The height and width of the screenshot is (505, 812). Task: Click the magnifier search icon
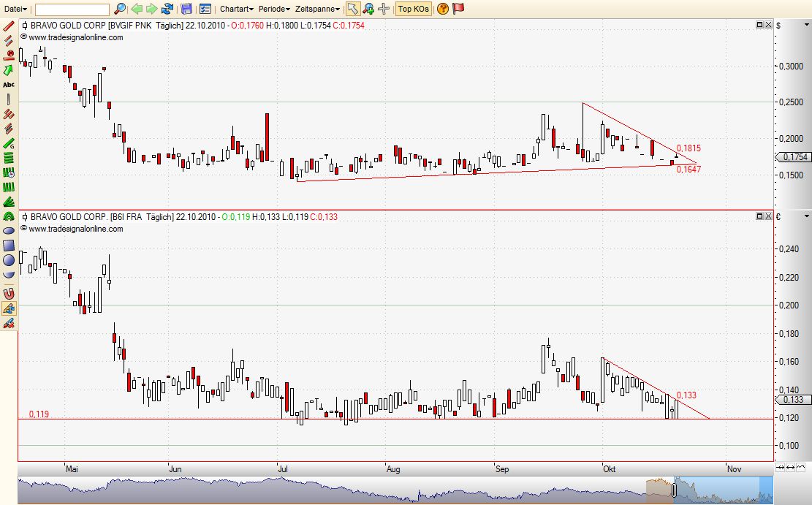click(121, 9)
